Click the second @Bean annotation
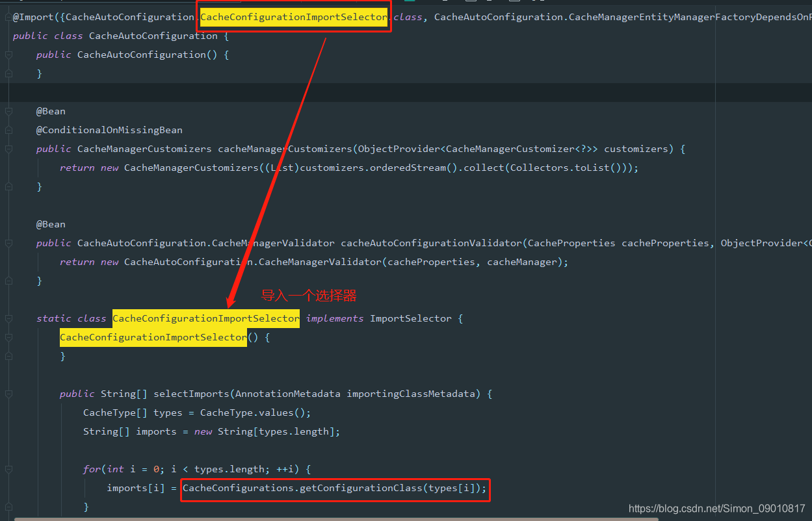Viewport: 812px width, 521px height. (x=51, y=224)
